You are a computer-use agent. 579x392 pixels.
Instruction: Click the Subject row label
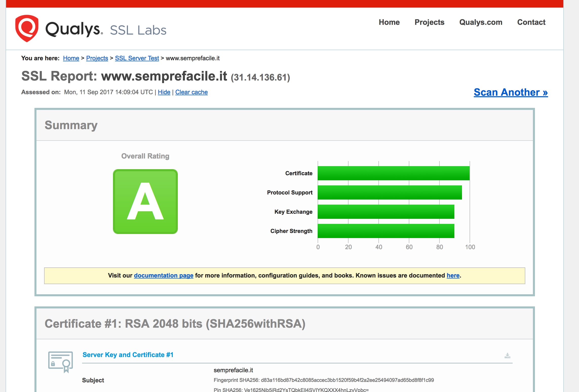click(x=93, y=380)
